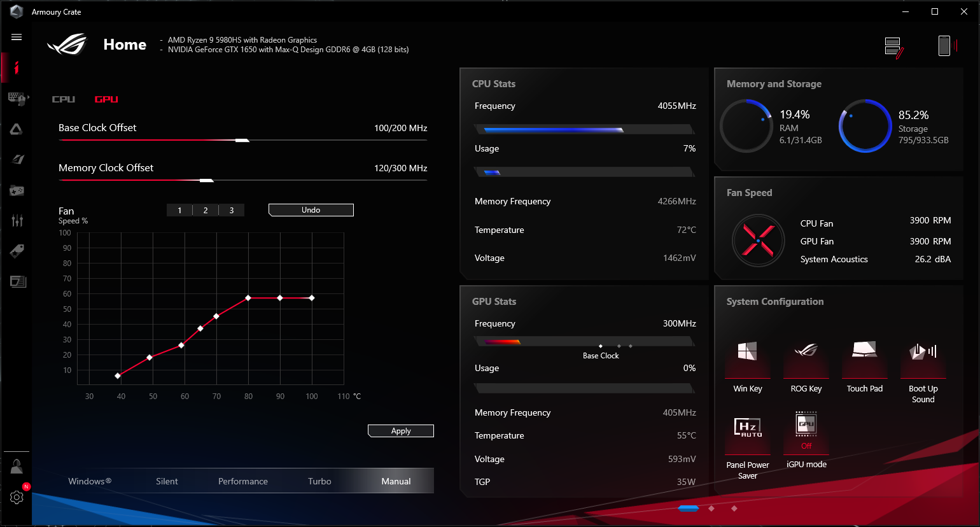Open the Aura Sync triangle icon in sidebar
This screenshot has width=980, height=527.
(17, 129)
